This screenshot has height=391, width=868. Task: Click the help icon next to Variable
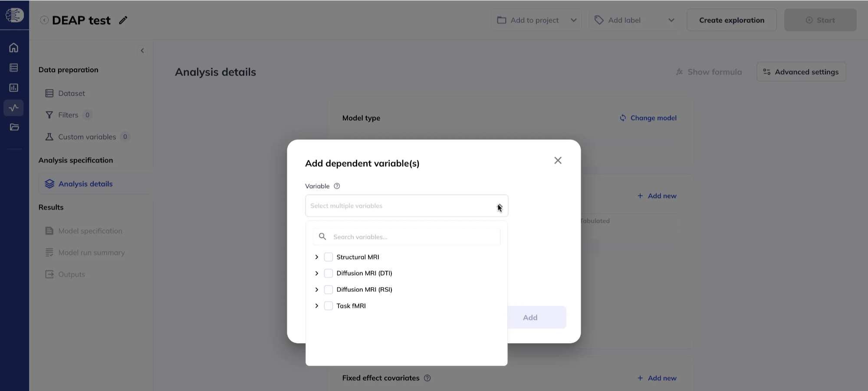coord(337,186)
